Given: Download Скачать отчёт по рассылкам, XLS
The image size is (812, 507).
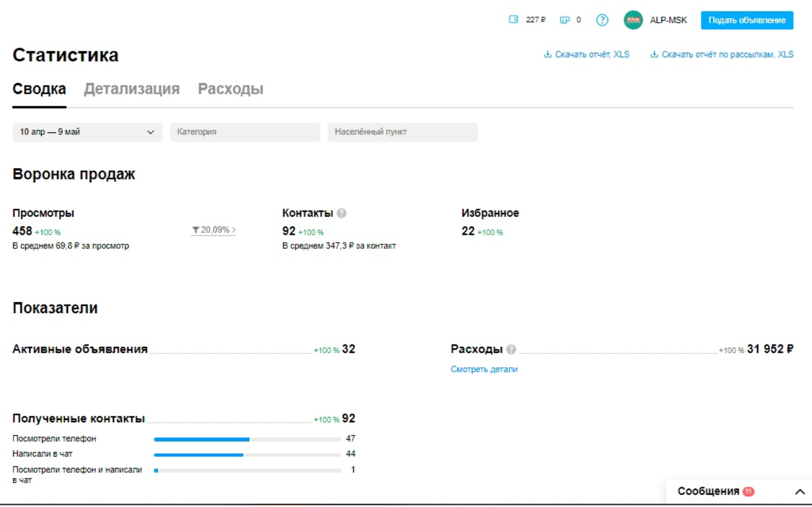Looking at the screenshot, I should point(727,54).
